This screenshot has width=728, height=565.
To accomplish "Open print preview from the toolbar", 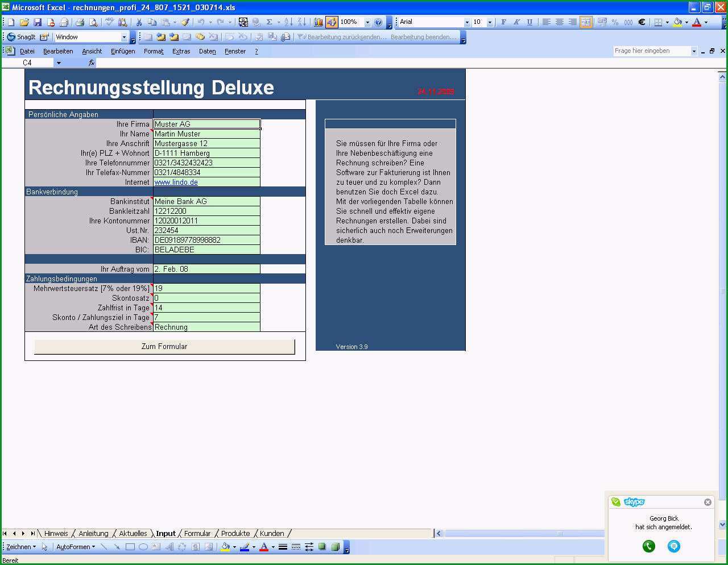I will tap(93, 22).
